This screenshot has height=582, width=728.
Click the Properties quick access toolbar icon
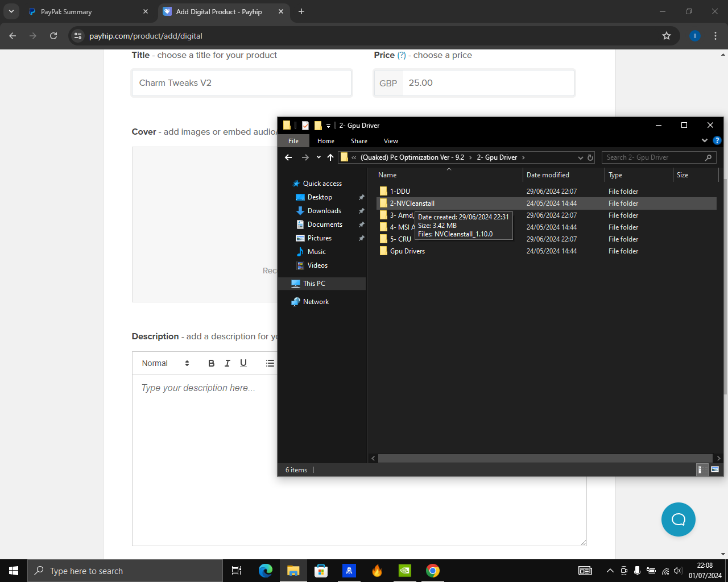pyautogui.click(x=305, y=126)
